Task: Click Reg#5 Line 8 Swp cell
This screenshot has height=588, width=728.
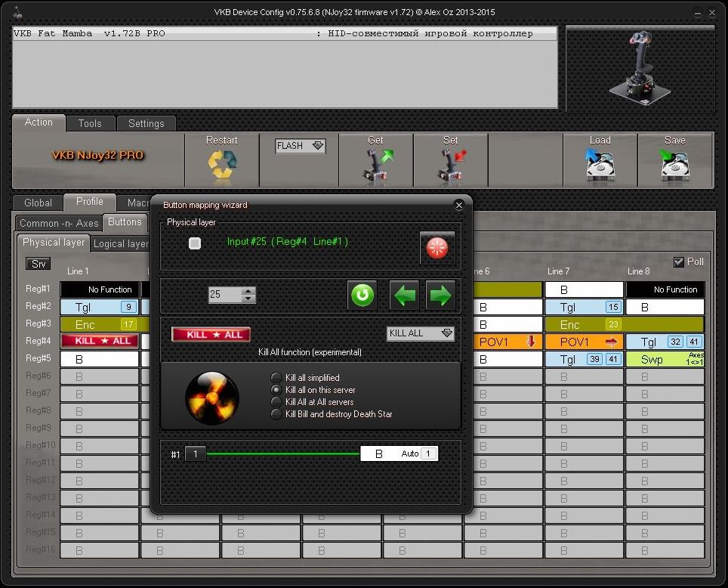Action: point(665,359)
